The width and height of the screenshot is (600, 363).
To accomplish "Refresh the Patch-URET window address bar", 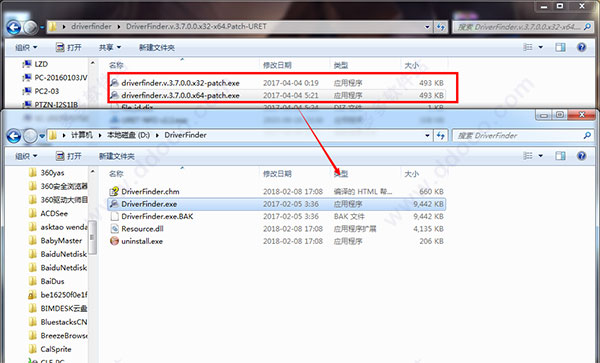I will click(441, 27).
